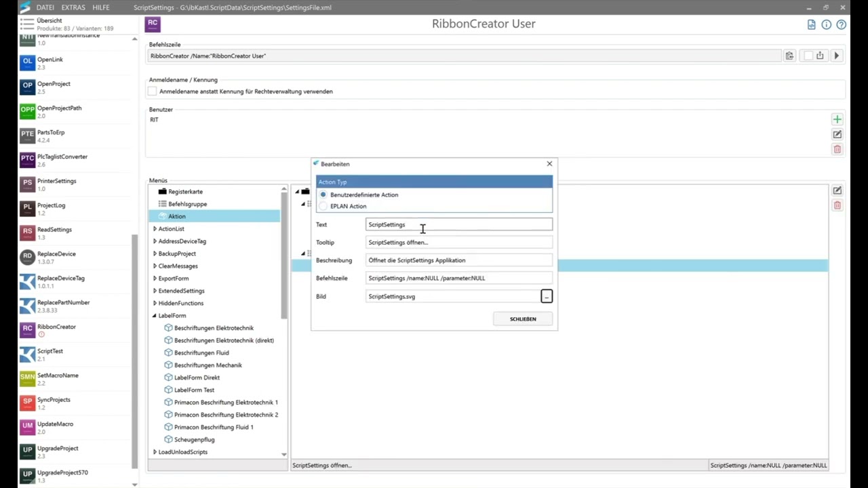Select 'Beschriftungen Elektrotechnik (direkt)' tree item
868x488 pixels.
click(x=224, y=340)
